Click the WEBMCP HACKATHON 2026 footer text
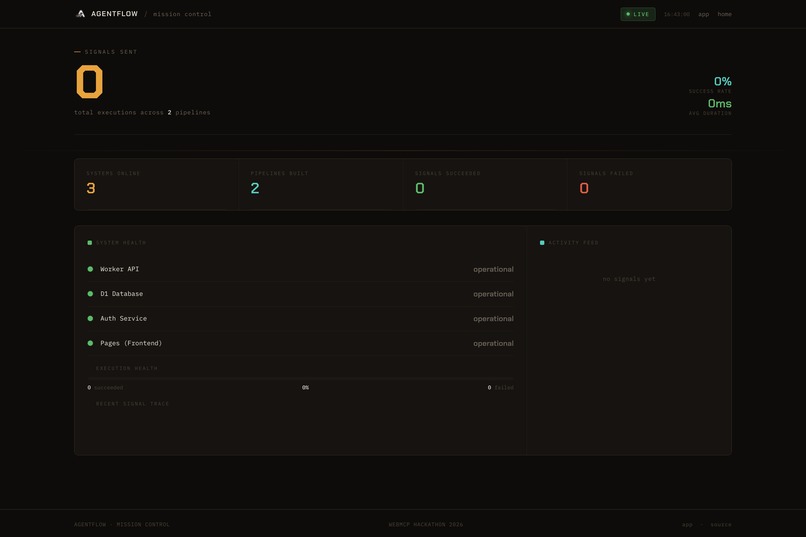 (x=426, y=525)
